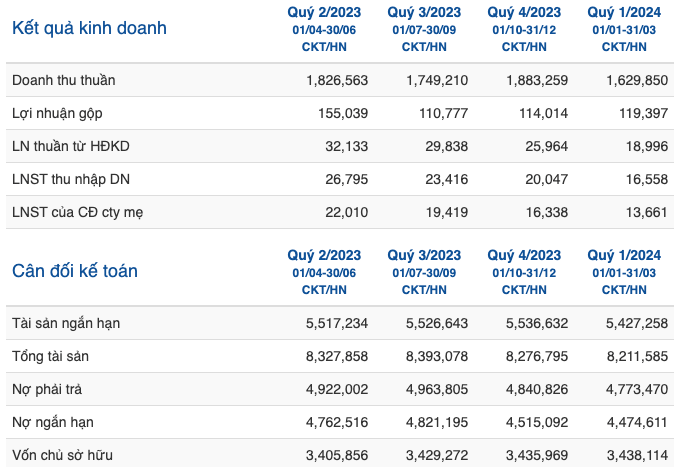Click Lợi nhuận gộp value 155,039
Viewport: 678px width, 467px height.
click(343, 113)
